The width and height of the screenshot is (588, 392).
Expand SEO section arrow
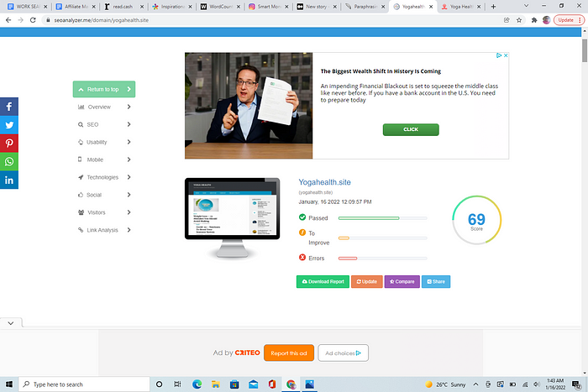(x=129, y=124)
